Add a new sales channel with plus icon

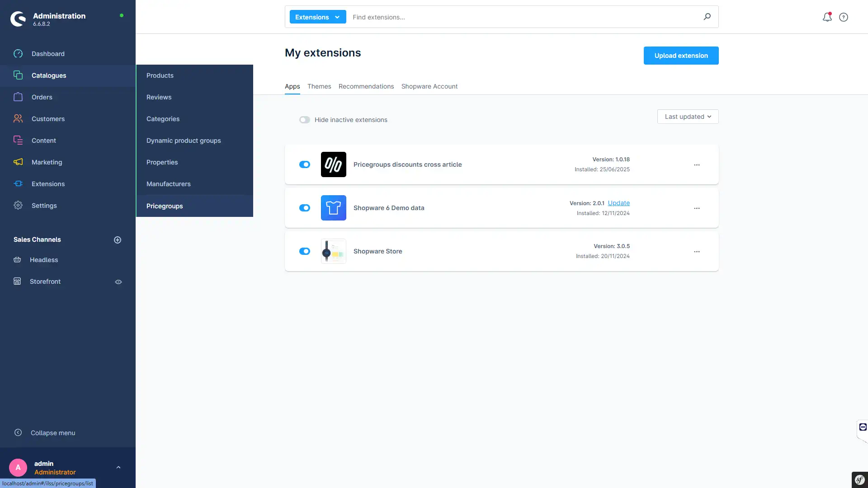tap(118, 240)
